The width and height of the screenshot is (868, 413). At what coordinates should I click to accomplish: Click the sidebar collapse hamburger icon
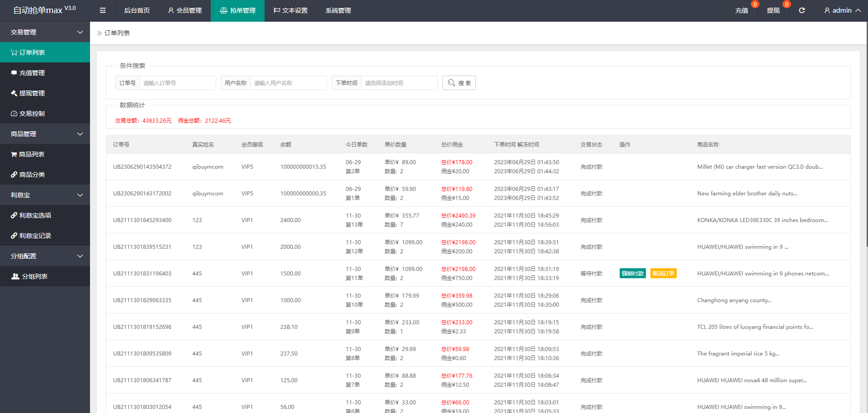103,10
